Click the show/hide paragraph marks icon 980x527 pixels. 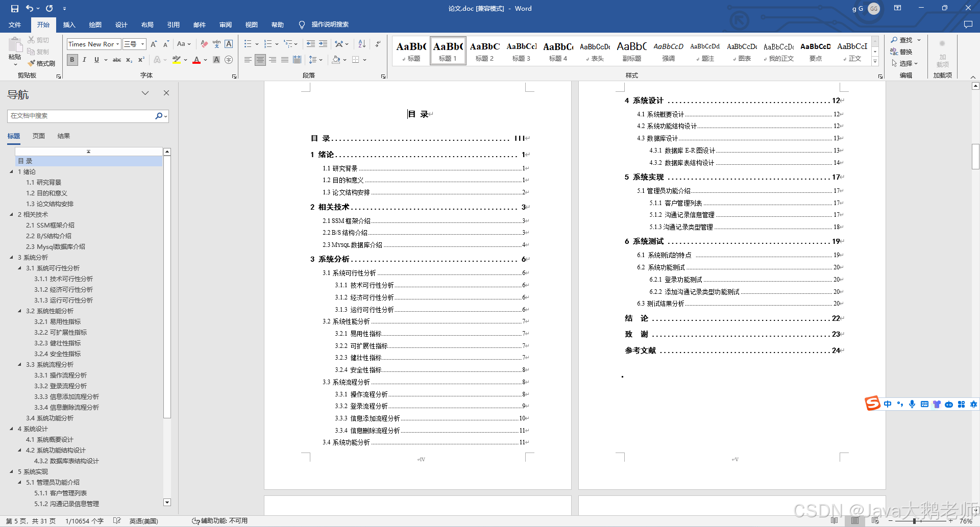(x=378, y=44)
